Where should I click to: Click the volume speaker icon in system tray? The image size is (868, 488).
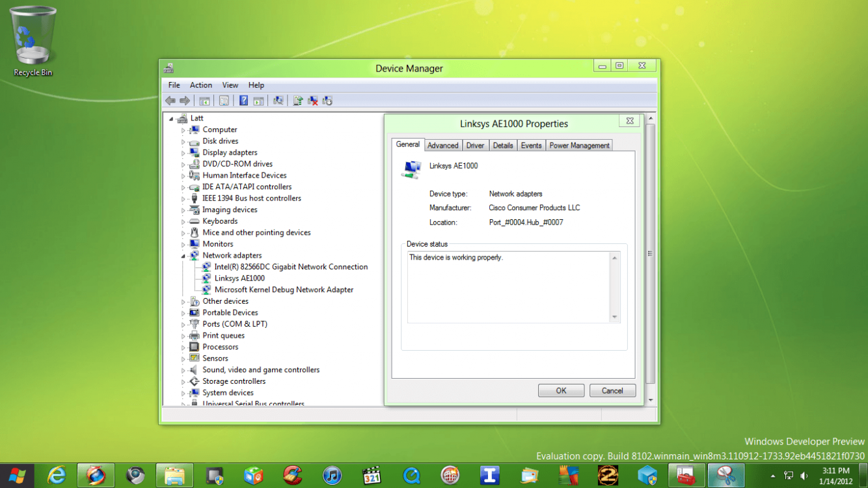(804, 476)
